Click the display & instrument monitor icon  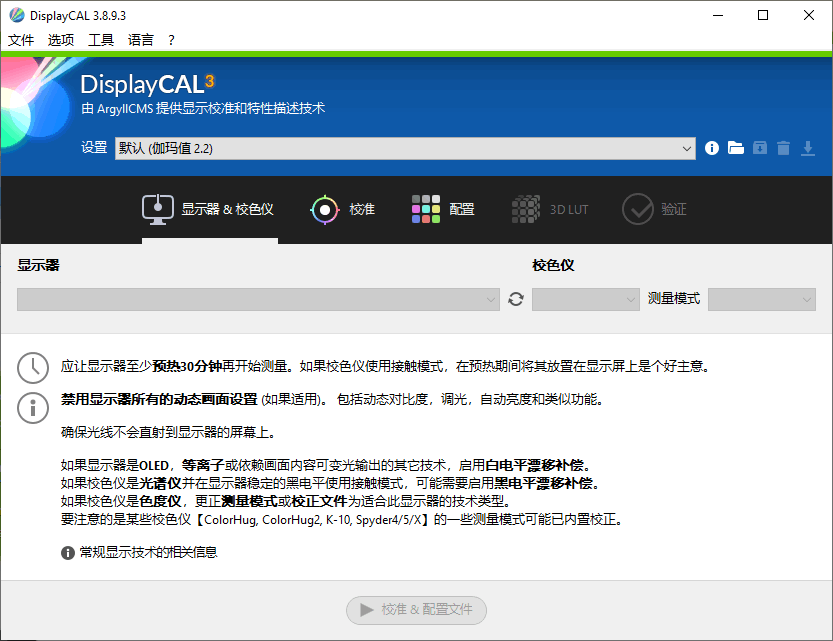pos(158,209)
